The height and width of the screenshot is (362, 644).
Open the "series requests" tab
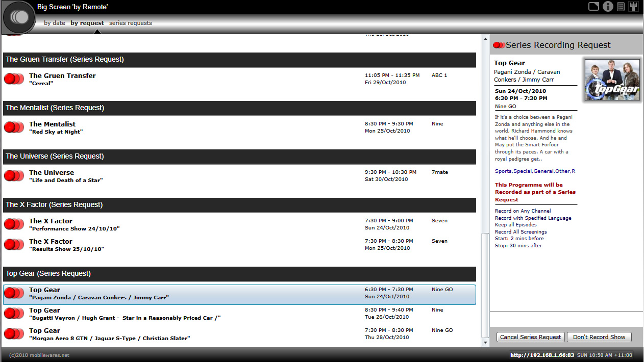coord(131,23)
